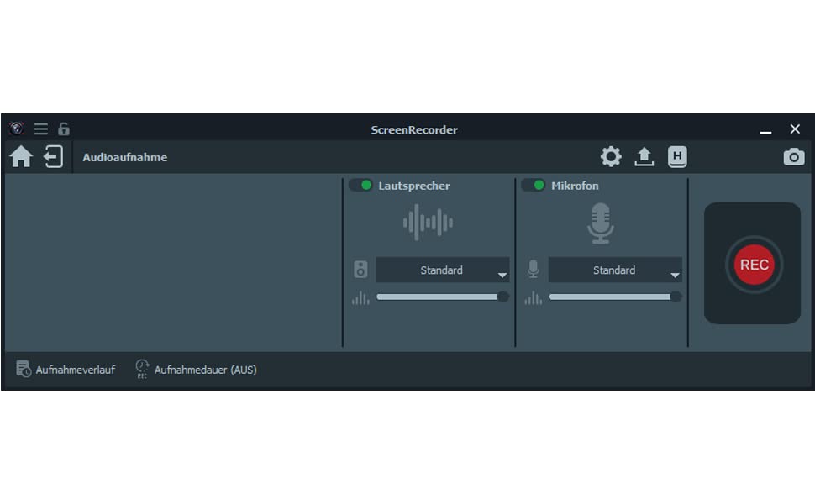Open Aufnahmeverlauf recording history
This screenshot has width=815, height=504.
point(66,369)
